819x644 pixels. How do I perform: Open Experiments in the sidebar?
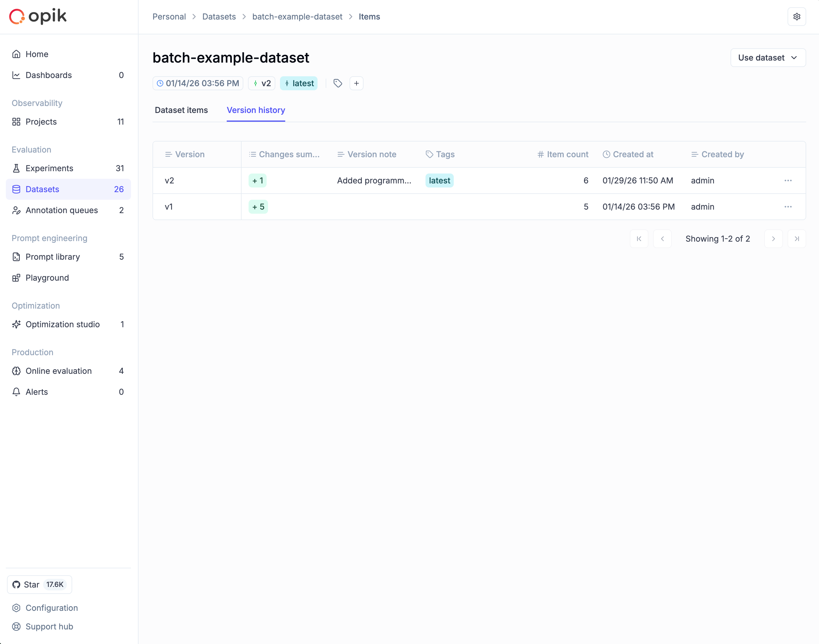pyautogui.click(x=49, y=168)
